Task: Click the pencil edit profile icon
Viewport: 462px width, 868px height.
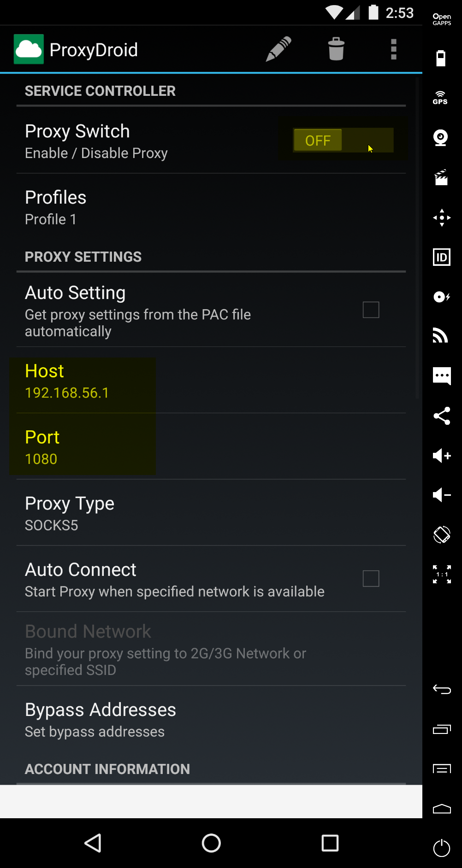Action: click(x=278, y=49)
